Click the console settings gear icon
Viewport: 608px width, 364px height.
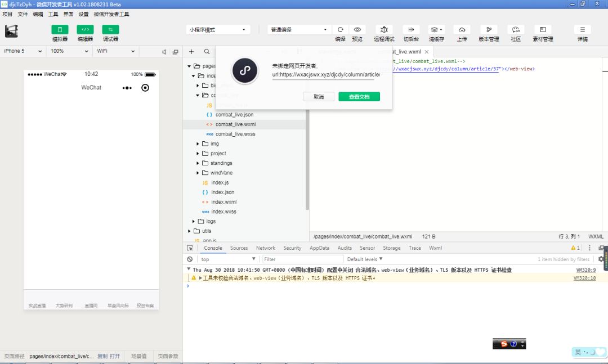pyautogui.click(x=601, y=259)
